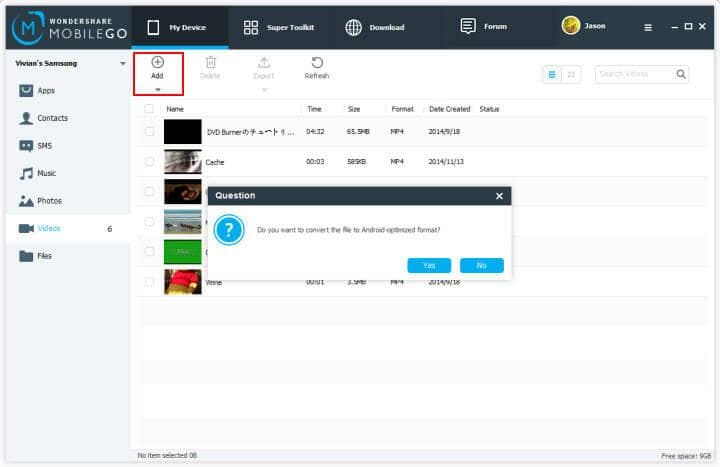Viewport: 720px width, 467px height.
Task: Click the Free space status text
Action: 686,456
